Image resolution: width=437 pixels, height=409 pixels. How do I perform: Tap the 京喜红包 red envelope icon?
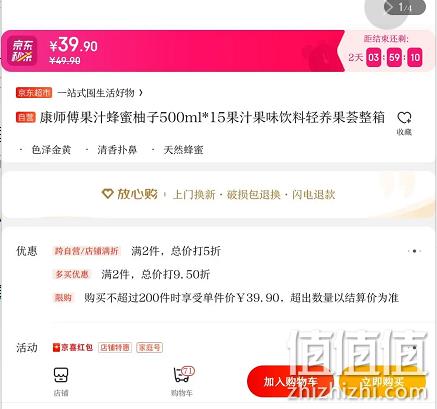tap(56, 348)
